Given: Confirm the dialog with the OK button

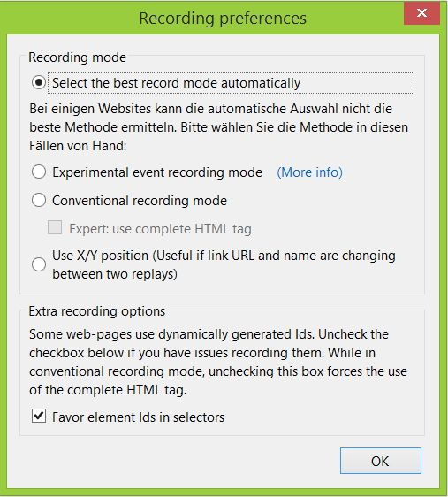Looking at the screenshot, I should tap(381, 461).
